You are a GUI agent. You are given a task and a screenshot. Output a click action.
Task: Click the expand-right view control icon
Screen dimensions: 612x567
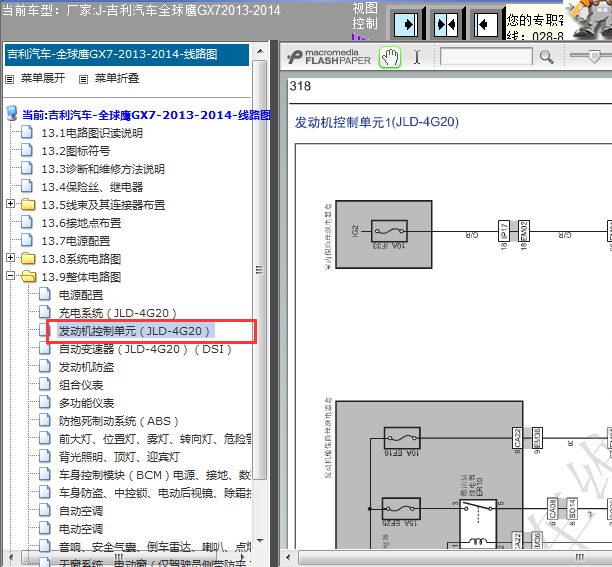(x=406, y=25)
